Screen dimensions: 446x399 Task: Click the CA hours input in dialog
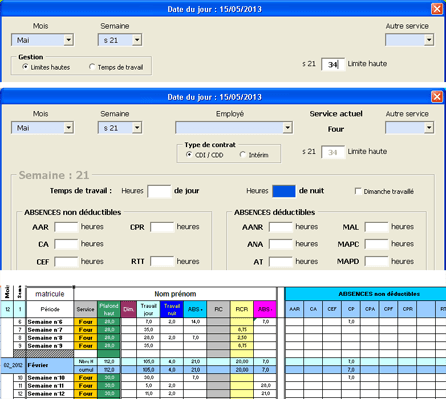(66, 244)
